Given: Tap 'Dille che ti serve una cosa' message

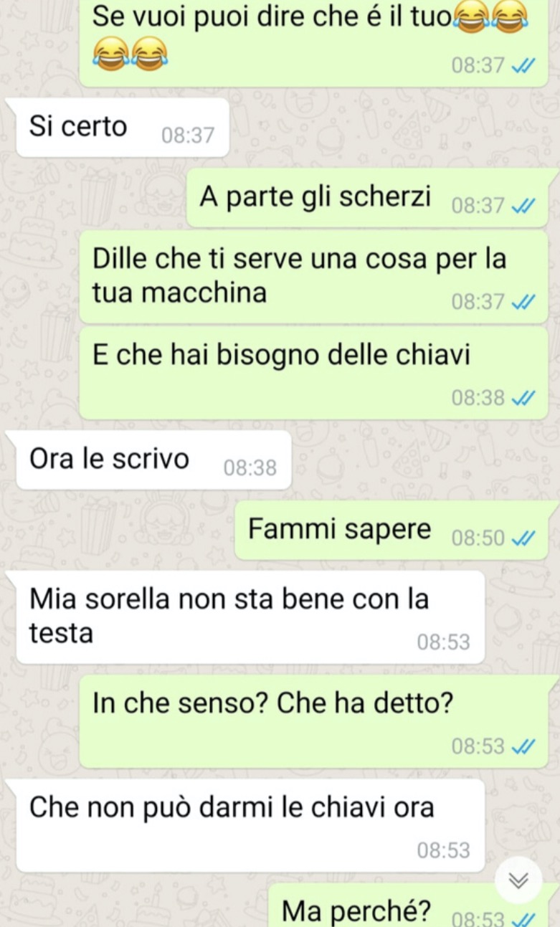Looking at the screenshot, I should click(x=313, y=277).
